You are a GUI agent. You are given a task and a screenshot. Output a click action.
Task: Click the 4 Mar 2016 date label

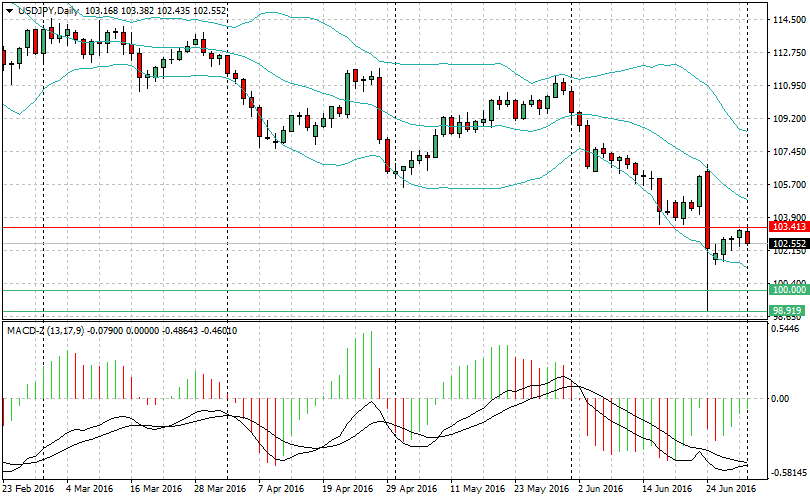89,489
